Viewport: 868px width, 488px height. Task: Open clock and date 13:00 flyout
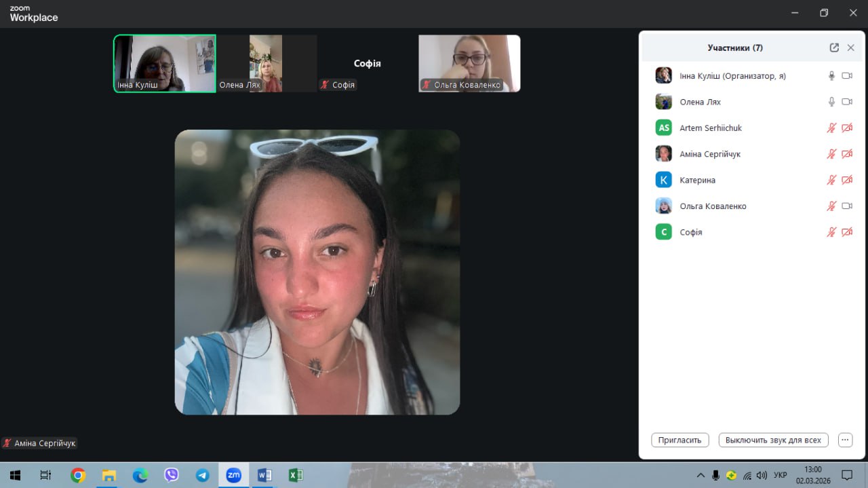click(813, 475)
